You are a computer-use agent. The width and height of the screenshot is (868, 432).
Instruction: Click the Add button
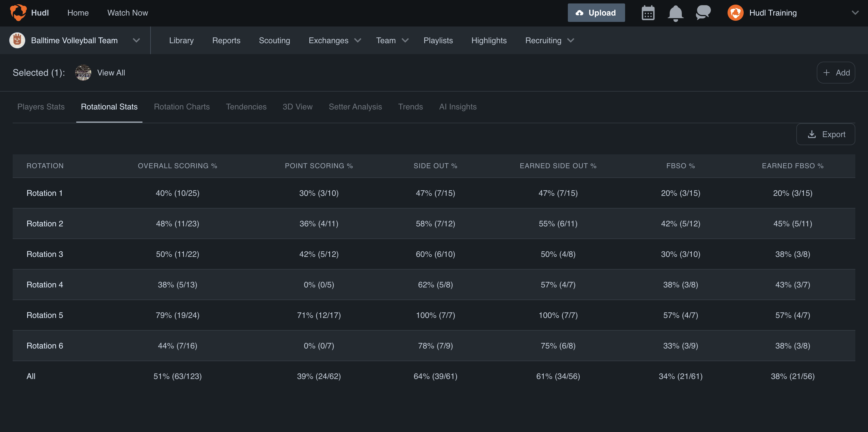click(836, 73)
